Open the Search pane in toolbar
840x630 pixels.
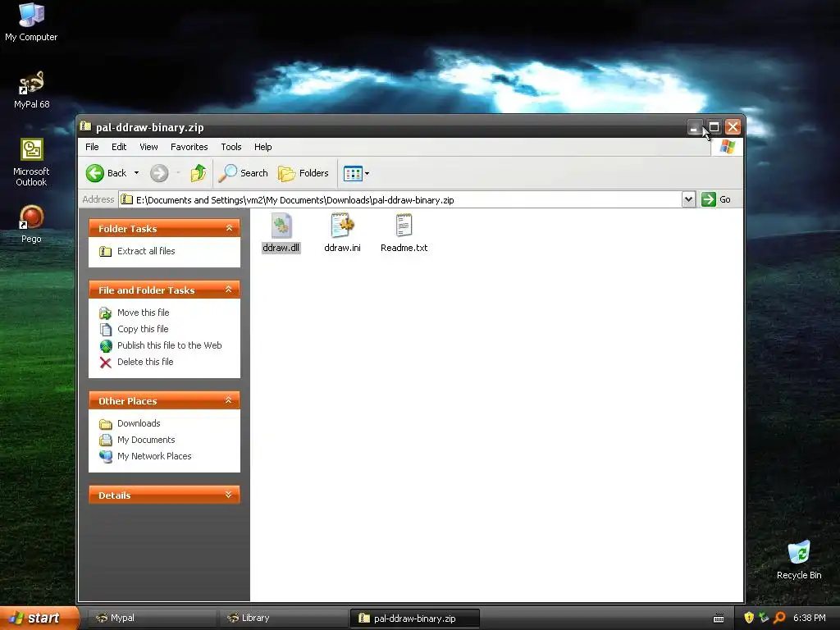243,173
